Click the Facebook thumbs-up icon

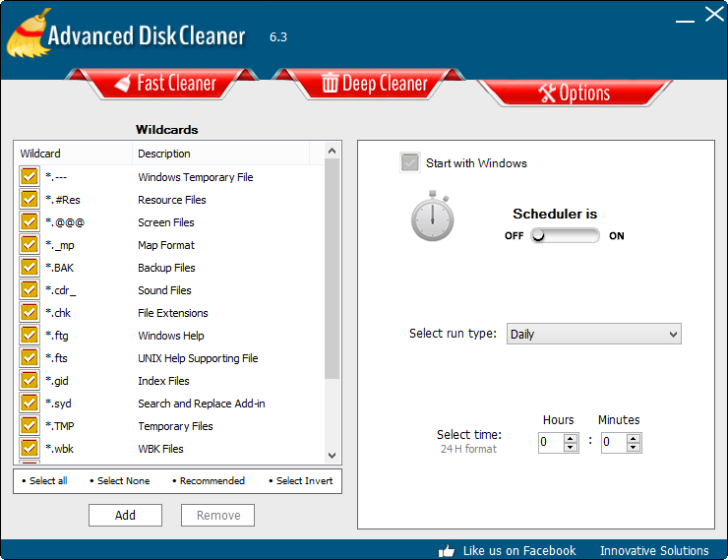pyautogui.click(x=447, y=551)
